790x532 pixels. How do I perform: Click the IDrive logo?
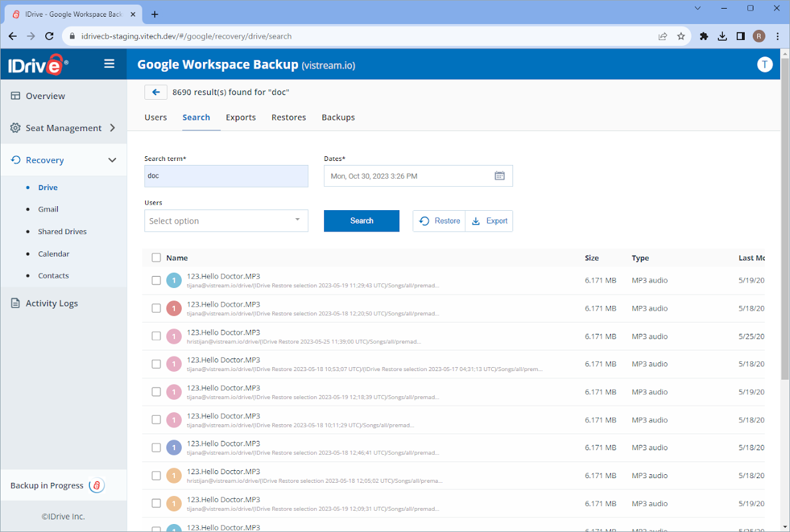pos(38,65)
